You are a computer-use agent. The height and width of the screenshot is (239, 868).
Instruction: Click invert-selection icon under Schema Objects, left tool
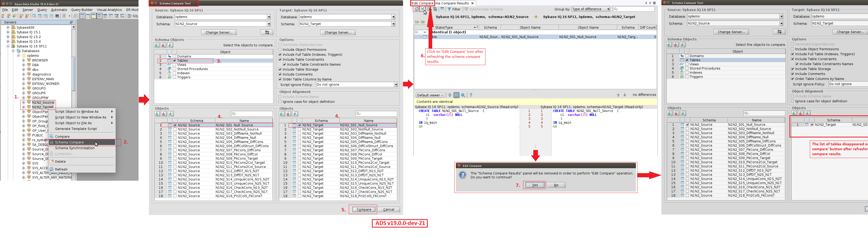click(170, 45)
